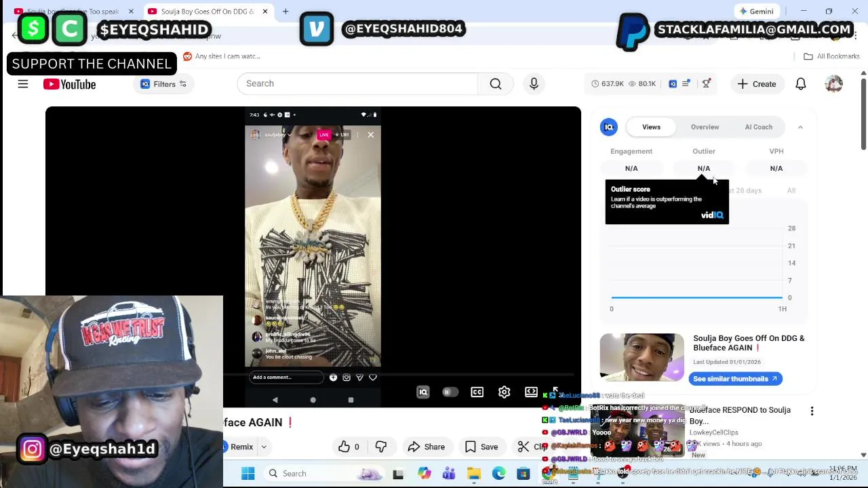Switch to the first Soulja boy browser tab
The image size is (868, 488).
coord(73,12)
